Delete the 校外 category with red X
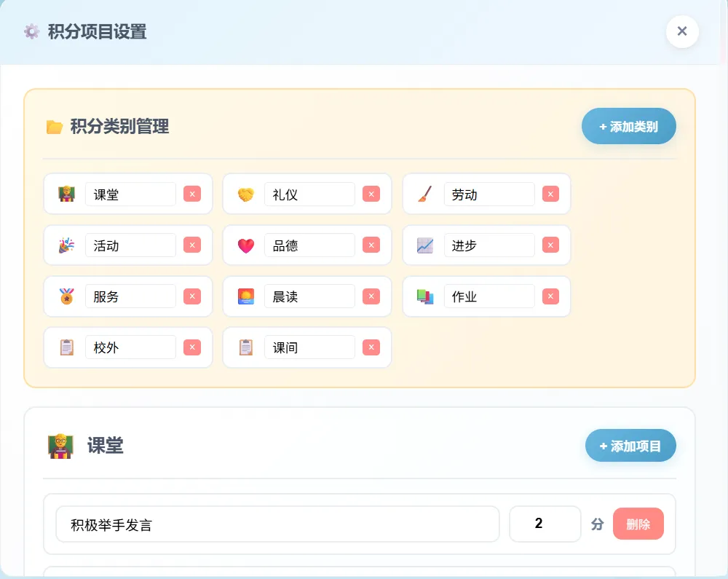This screenshot has height=579, width=728. (x=191, y=347)
